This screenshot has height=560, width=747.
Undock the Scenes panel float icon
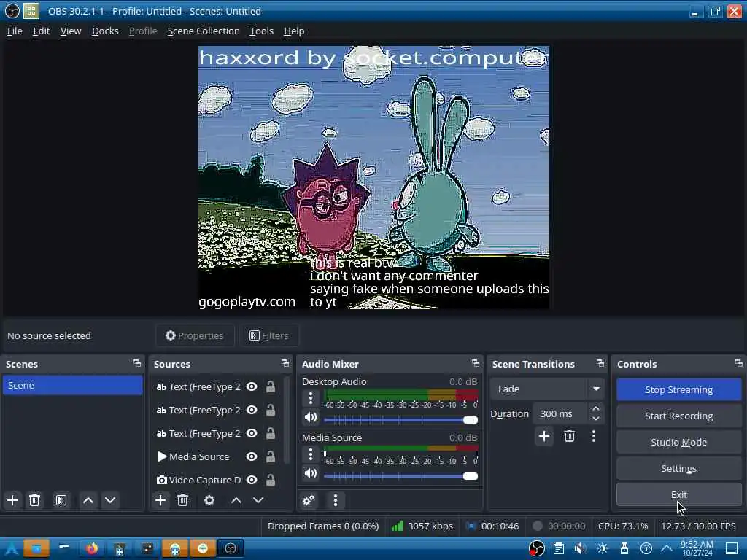pos(137,363)
